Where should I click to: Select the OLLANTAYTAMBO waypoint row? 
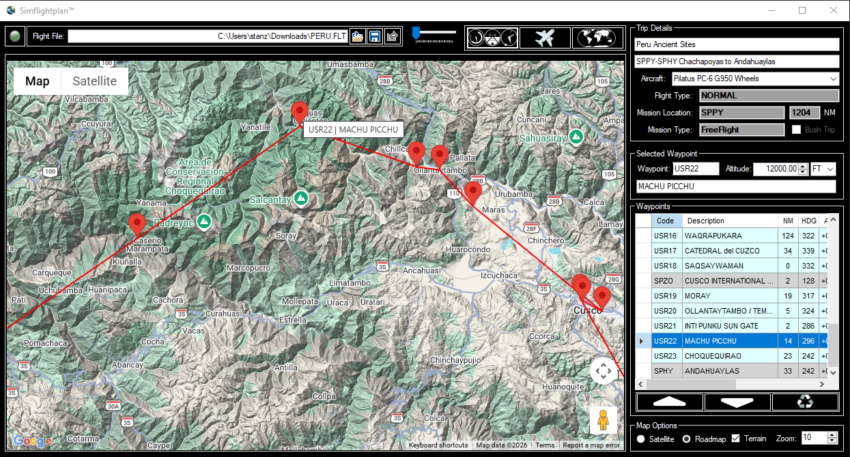pos(732,311)
